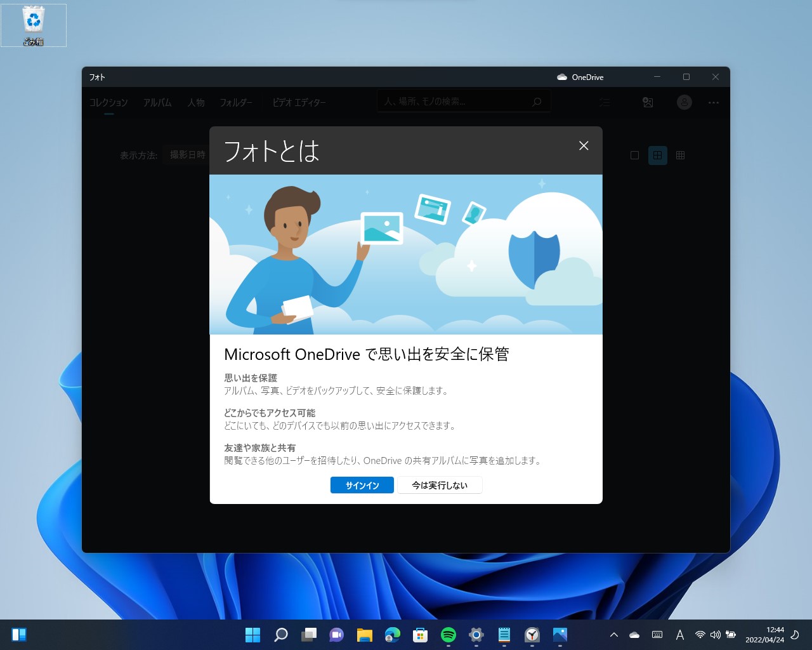The image size is (812, 650).
Task: Click the magnifier icon in the search bar
Action: coord(537,101)
